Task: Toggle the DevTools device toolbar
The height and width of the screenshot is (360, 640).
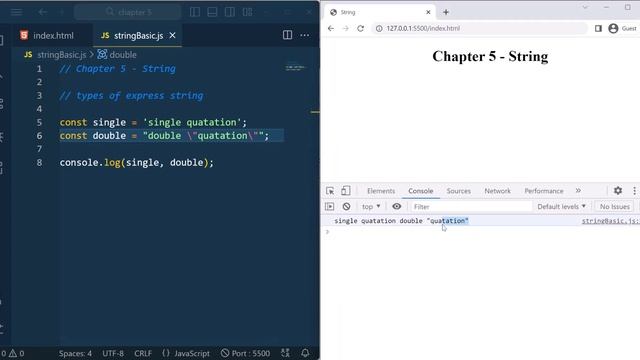Action: [345, 191]
